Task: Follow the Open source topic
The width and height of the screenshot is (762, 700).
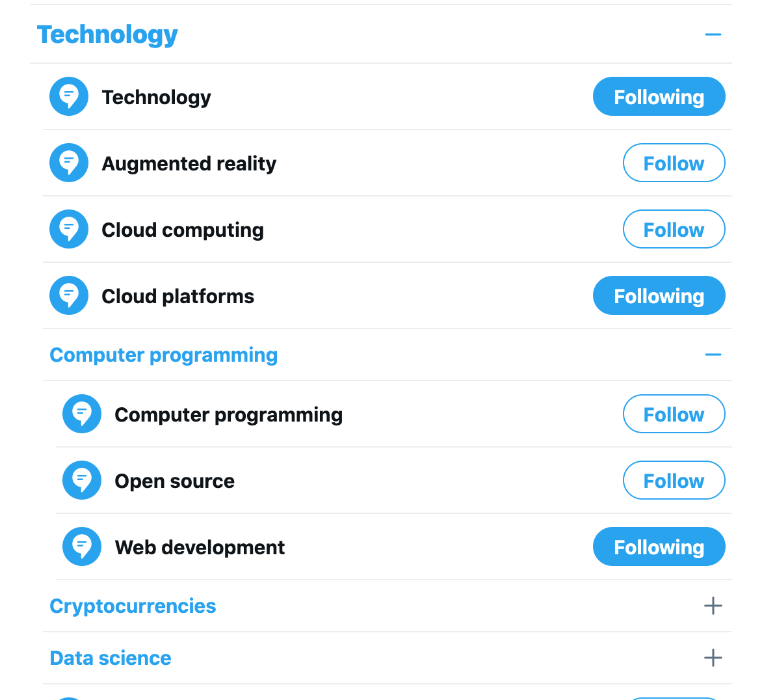Action: coord(674,480)
